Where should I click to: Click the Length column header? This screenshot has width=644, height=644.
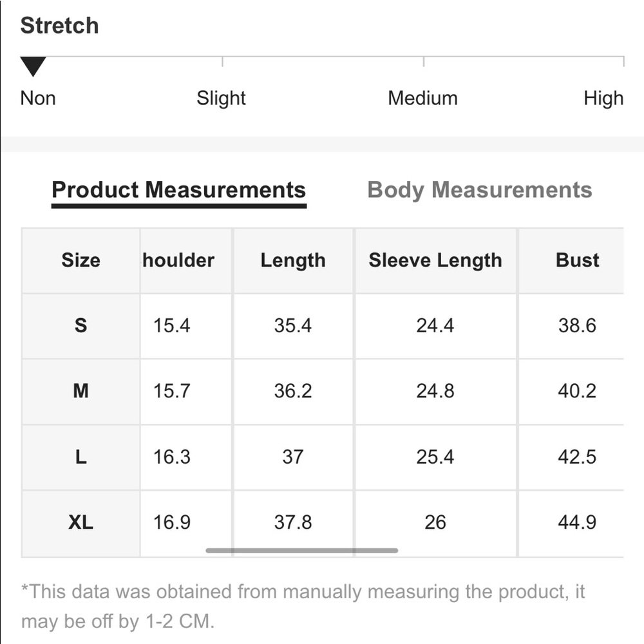(x=293, y=260)
